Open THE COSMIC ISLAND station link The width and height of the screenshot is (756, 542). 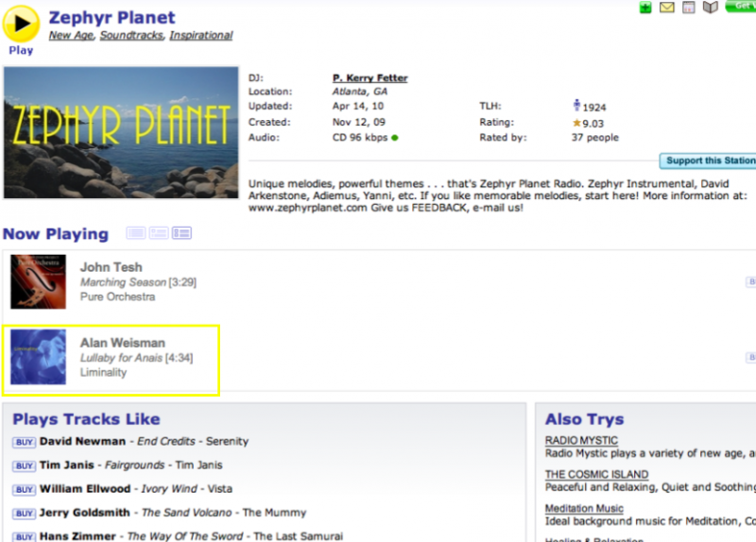click(596, 475)
